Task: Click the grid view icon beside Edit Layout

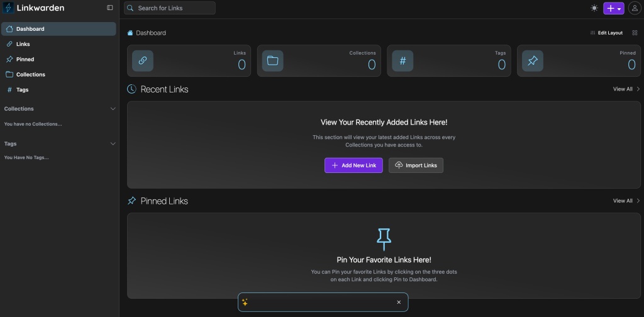Action: coord(635,33)
